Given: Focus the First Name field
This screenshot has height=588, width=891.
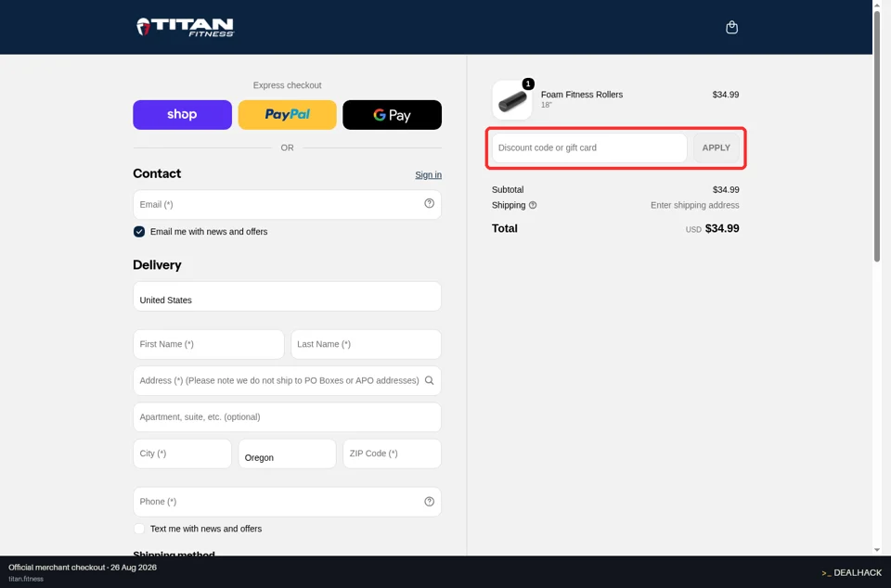Looking at the screenshot, I should (x=209, y=344).
